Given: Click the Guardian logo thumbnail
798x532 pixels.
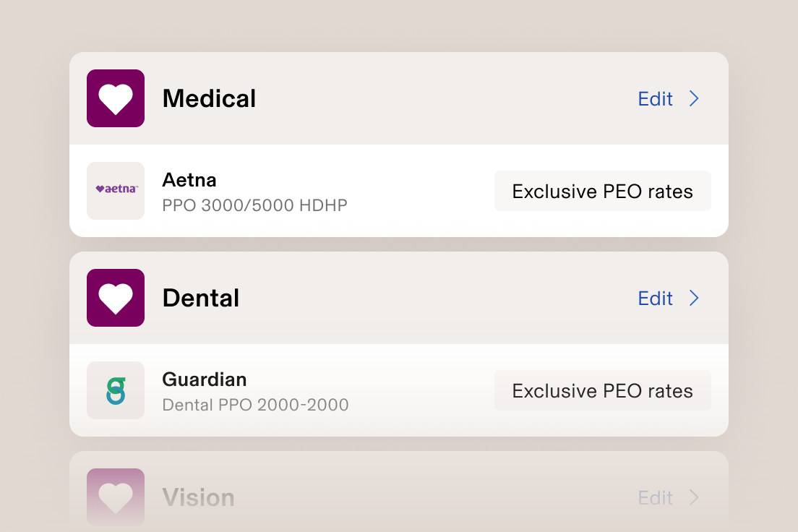Looking at the screenshot, I should [116, 390].
